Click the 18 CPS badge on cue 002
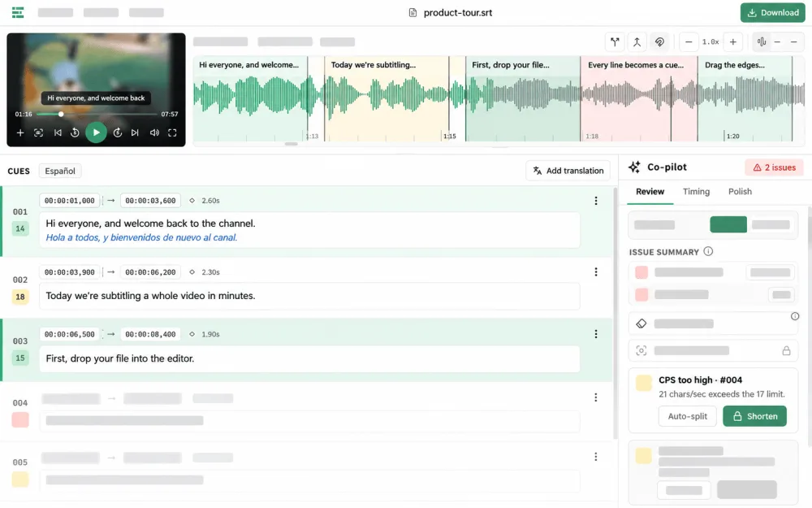The height and width of the screenshot is (508, 812). point(20,297)
